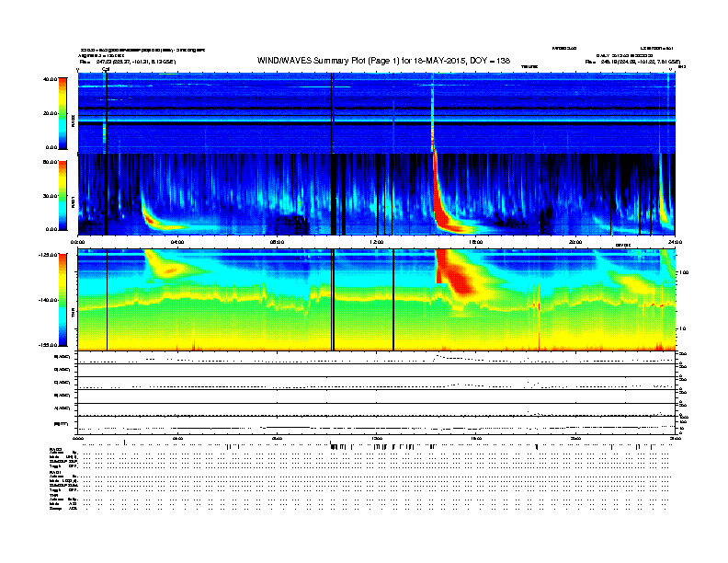Click the early-morning burst in the TNR spectrogram
The width and height of the screenshot is (728, 563).
tap(169, 267)
